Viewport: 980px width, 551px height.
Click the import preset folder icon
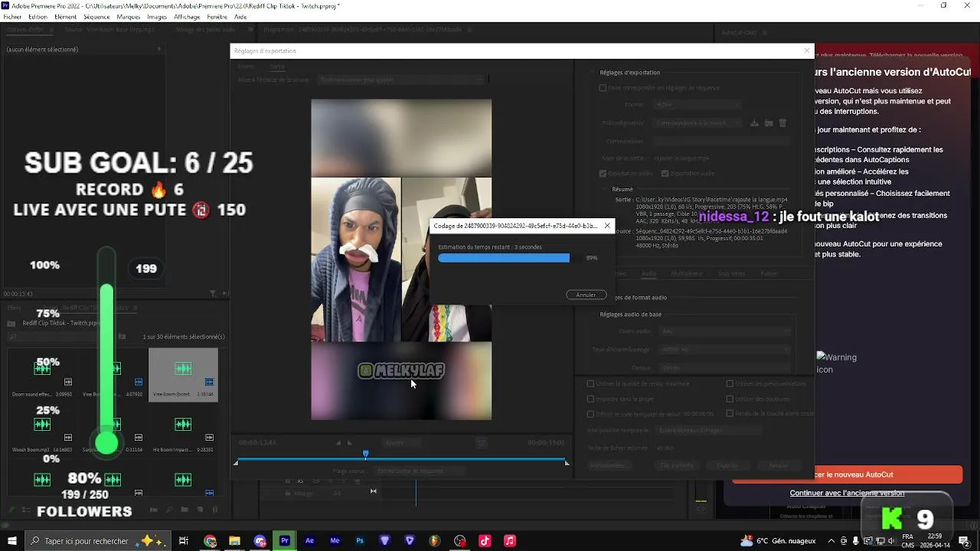[x=769, y=123]
